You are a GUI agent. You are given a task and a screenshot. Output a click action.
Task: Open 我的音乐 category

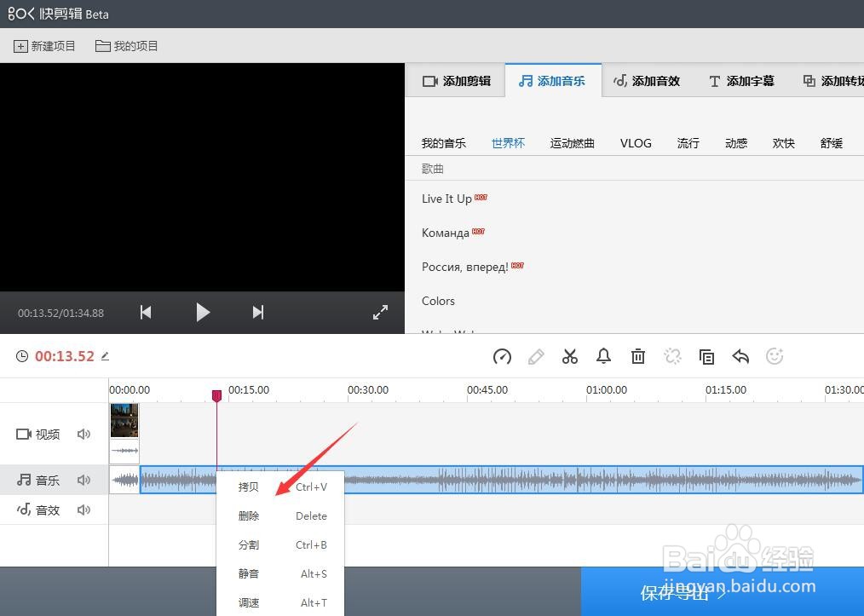point(444,143)
